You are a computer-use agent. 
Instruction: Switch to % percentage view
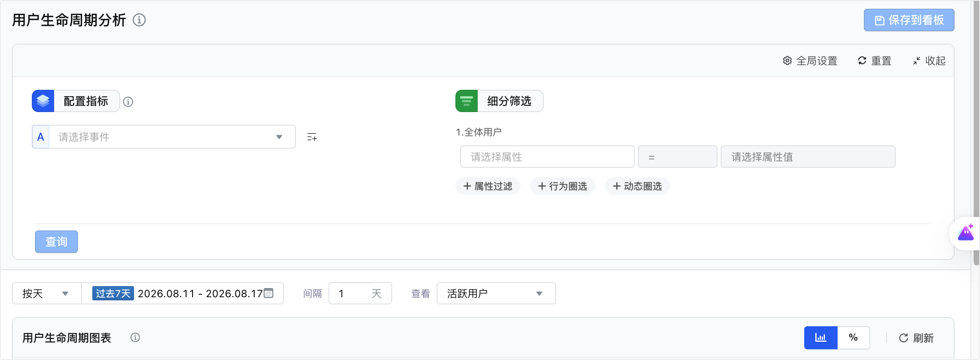[853, 338]
